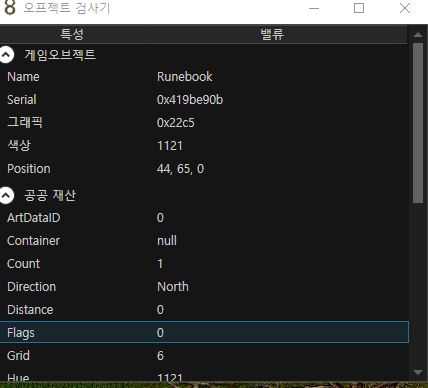Select the Name property label

click(x=23, y=77)
